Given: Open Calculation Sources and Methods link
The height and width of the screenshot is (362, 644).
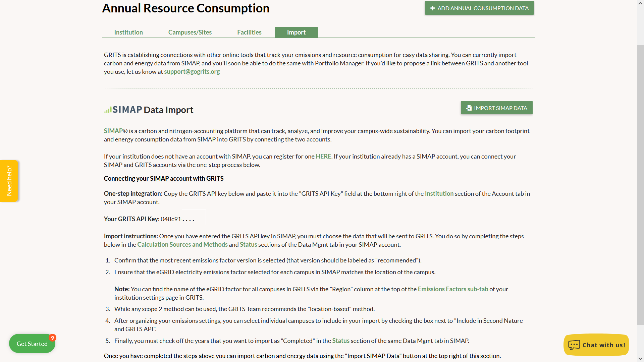Looking at the screenshot, I should click(x=182, y=245).
